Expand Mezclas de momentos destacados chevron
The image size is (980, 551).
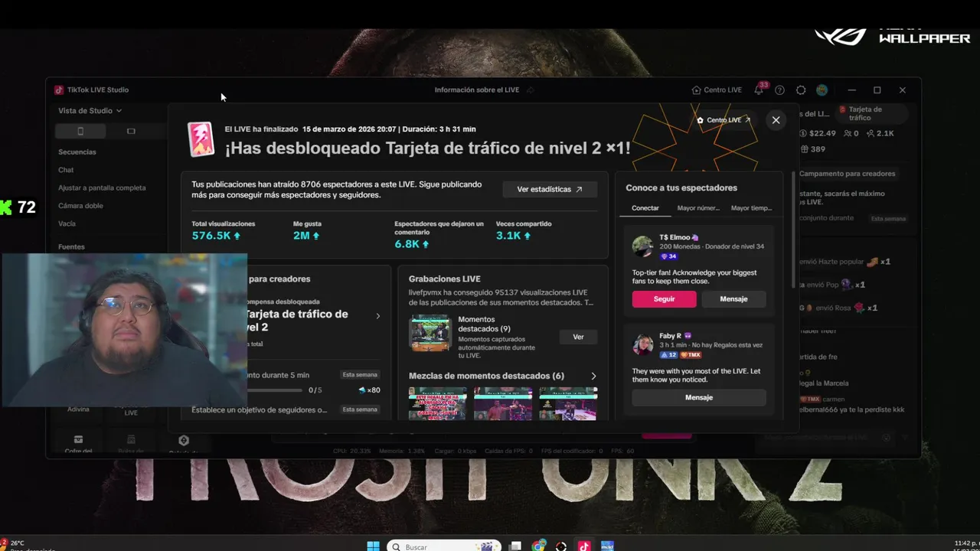click(593, 376)
